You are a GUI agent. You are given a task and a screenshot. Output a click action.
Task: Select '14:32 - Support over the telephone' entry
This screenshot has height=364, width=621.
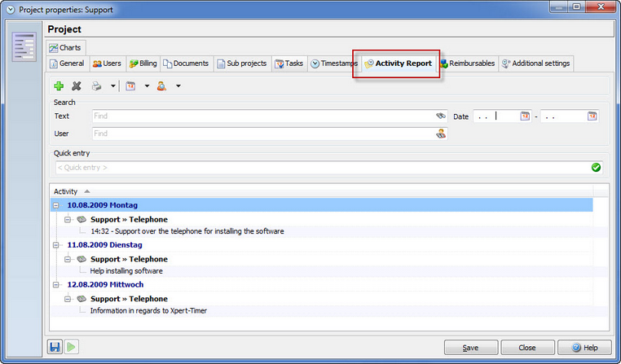187,231
